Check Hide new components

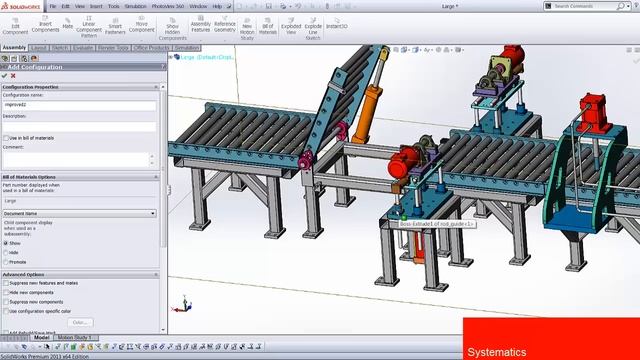(x=6, y=293)
